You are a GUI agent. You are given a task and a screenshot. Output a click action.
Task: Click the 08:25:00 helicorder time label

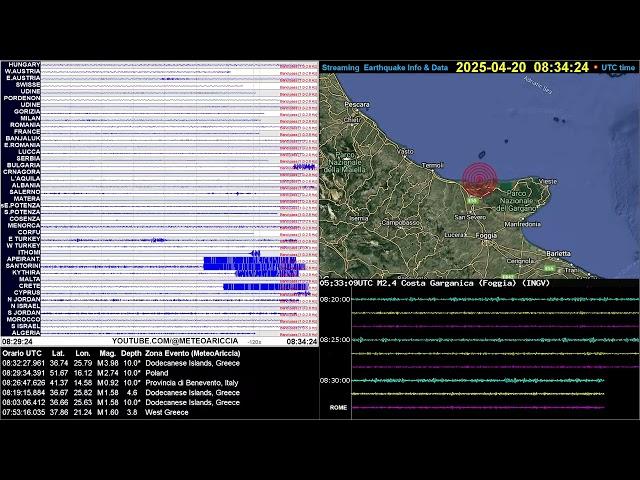[x=335, y=340]
